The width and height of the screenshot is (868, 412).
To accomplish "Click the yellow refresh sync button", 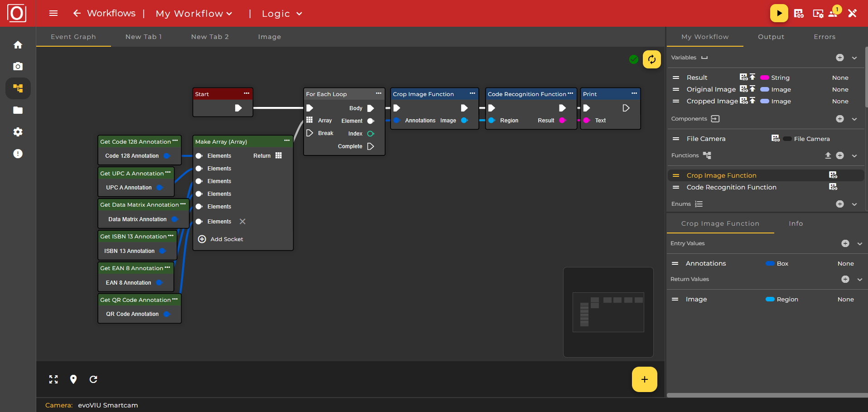I will click(651, 59).
